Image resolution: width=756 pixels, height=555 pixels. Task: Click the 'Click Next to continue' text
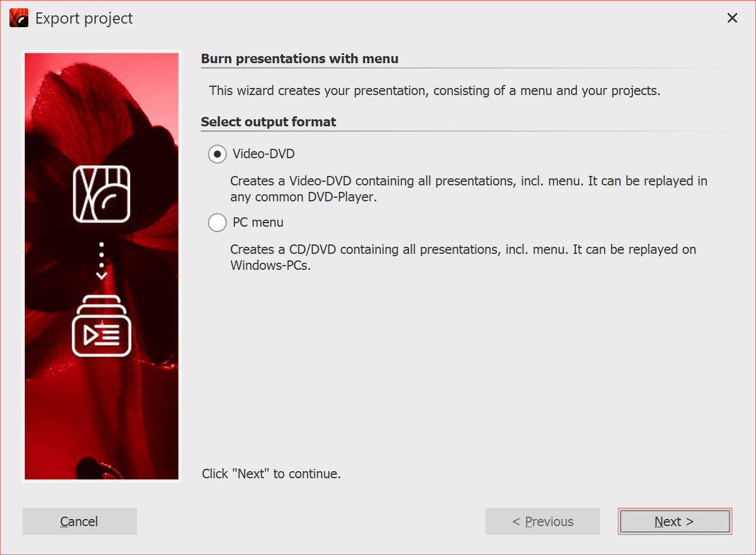[271, 474]
